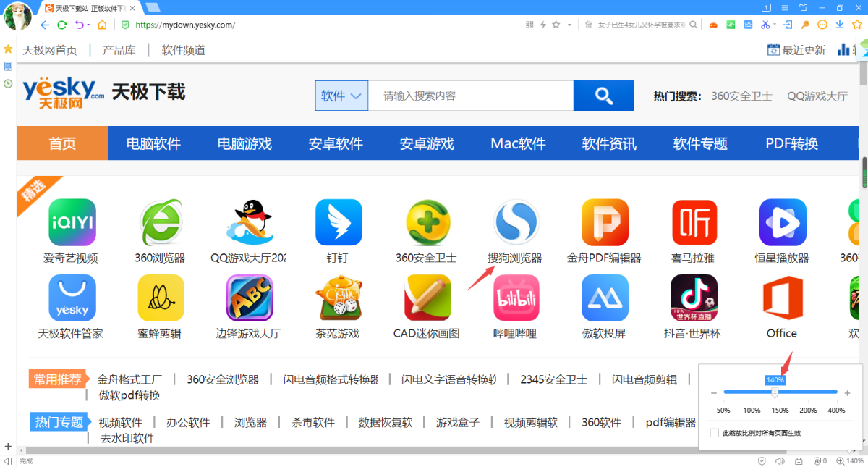The height and width of the screenshot is (467, 868).
Task: Open the 喜马拉雅 app icon
Action: 694,222
